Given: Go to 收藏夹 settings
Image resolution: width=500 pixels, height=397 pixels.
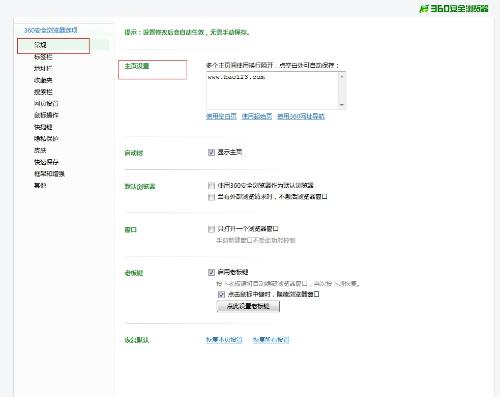Looking at the screenshot, I should point(43,80).
